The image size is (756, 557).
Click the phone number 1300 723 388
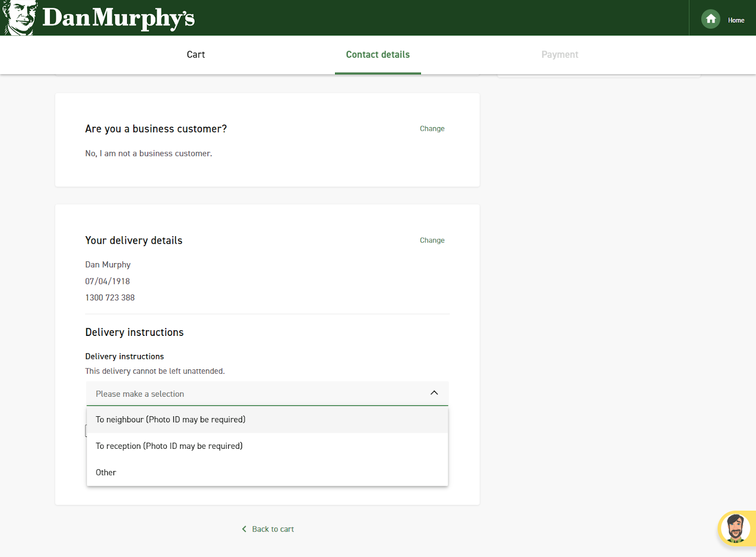(x=110, y=298)
